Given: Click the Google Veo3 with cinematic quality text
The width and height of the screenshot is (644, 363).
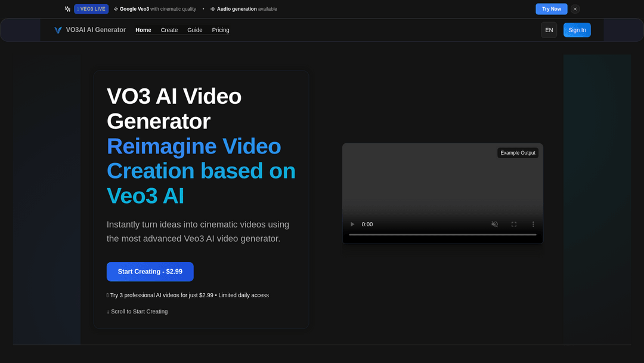Looking at the screenshot, I should point(157,9).
